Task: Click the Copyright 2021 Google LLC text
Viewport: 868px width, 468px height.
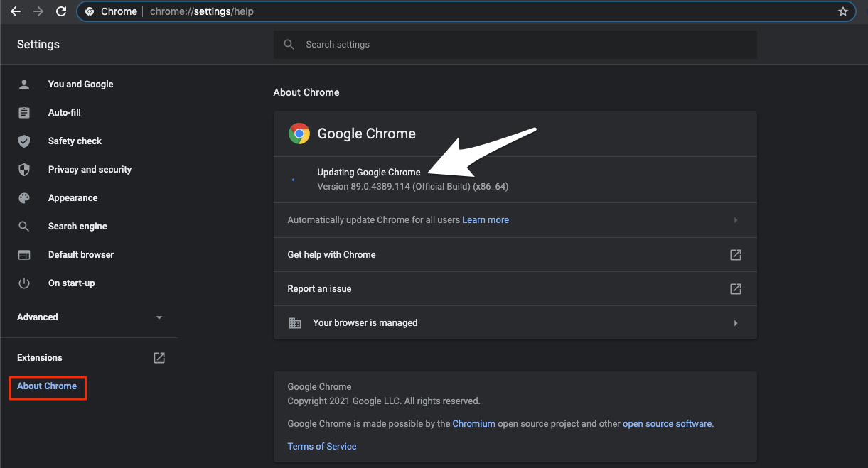Action: [x=384, y=401]
